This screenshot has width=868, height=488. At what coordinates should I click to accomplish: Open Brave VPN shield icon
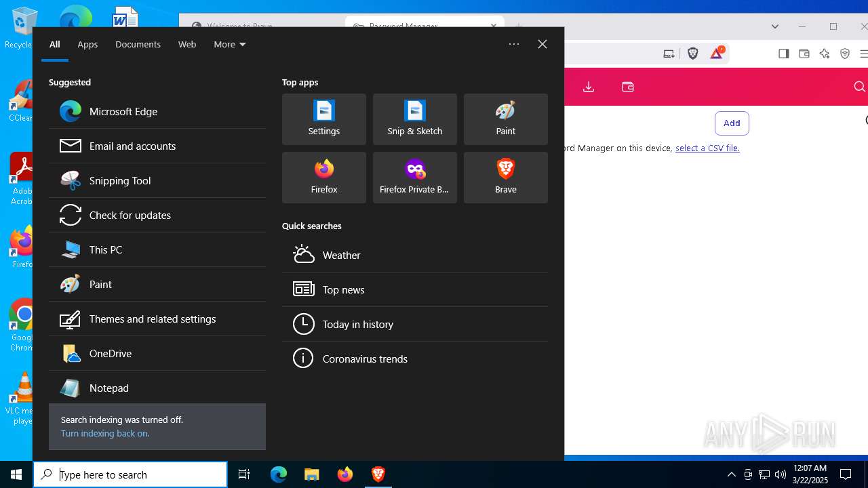[x=845, y=54]
